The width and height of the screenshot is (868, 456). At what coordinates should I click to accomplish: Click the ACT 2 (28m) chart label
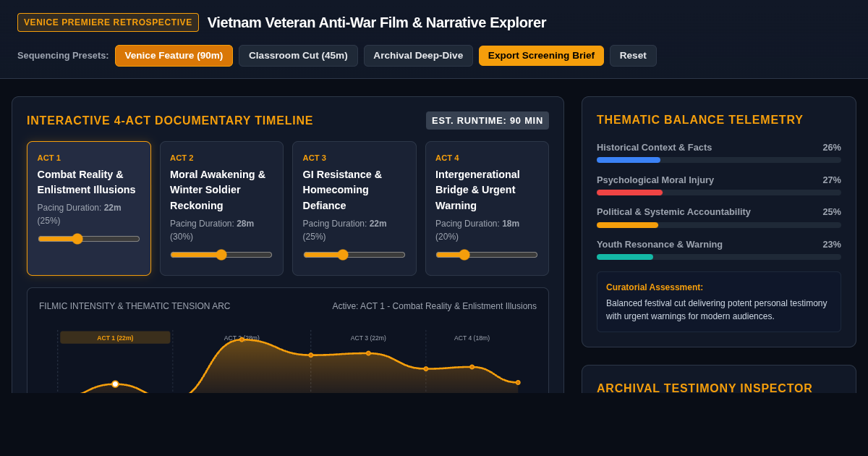coord(242,338)
